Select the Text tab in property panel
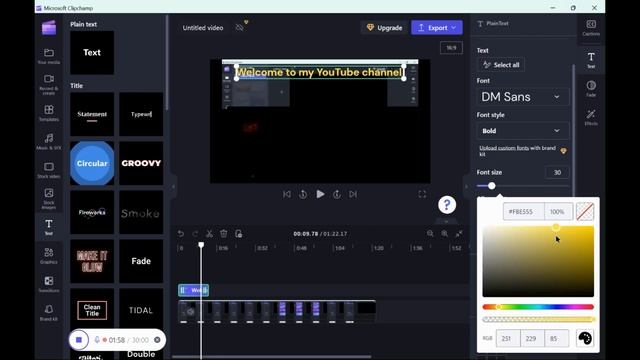Screen dimensions: 640x360 coord(591,60)
